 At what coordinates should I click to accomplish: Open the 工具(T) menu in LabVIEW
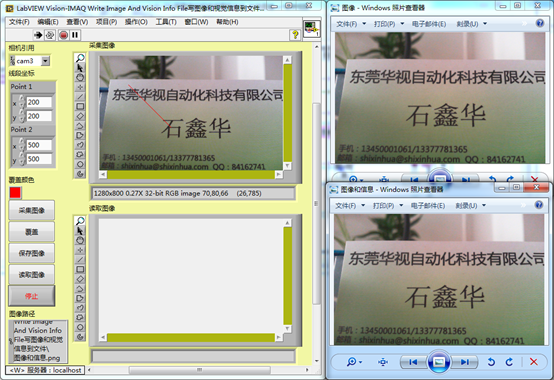(x=166, y=22)
